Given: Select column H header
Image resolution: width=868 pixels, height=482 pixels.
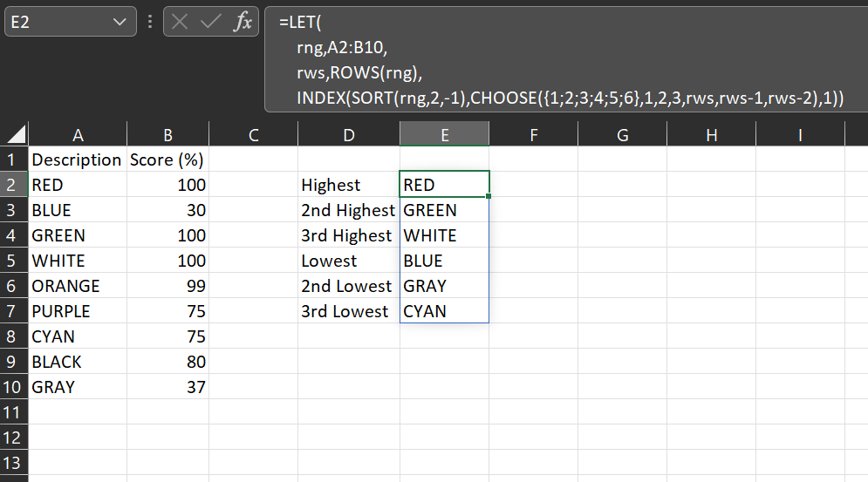Looking at the screenshot, I should [712, 134].
